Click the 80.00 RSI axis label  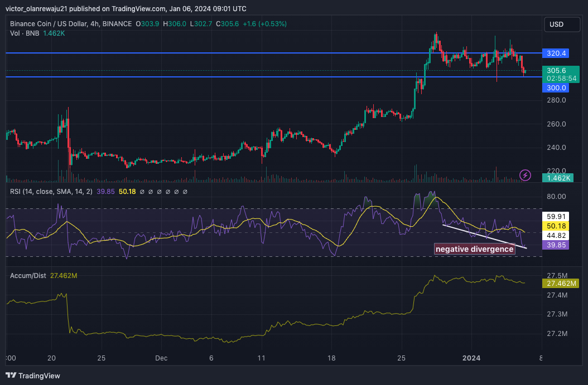pyautogui.click(x=556, y=196)
